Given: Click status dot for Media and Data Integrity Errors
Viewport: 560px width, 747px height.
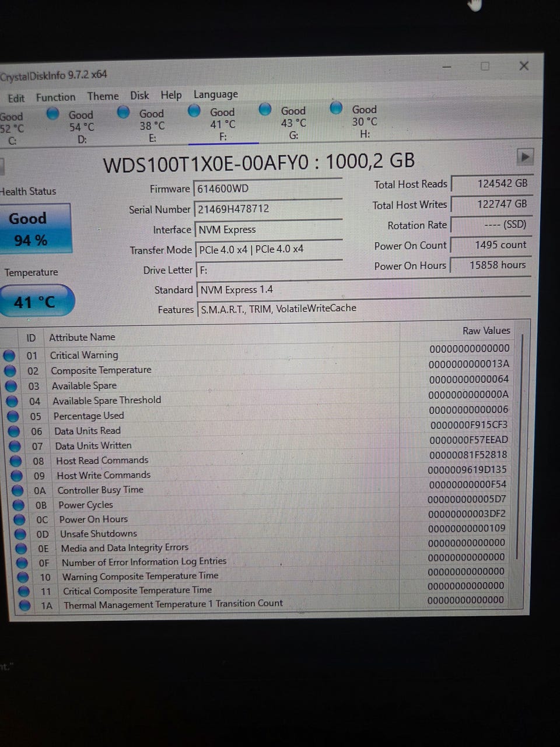Looking at the screenshot, I should 22,549.
